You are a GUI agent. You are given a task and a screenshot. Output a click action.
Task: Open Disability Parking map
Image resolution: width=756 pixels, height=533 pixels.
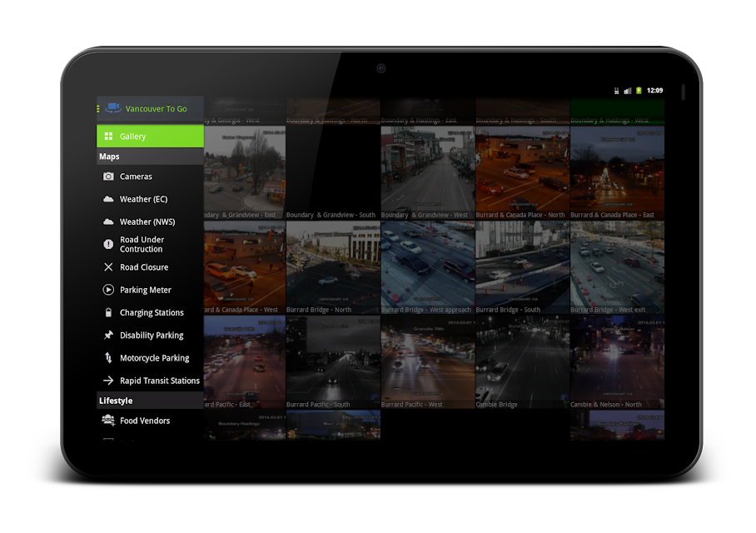[x=150, y=336]
